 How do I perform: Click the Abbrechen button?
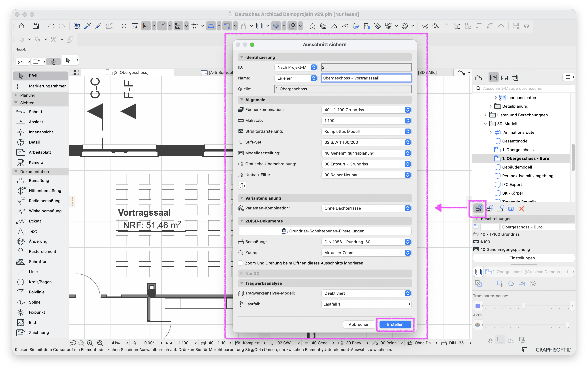coord(359,324)
